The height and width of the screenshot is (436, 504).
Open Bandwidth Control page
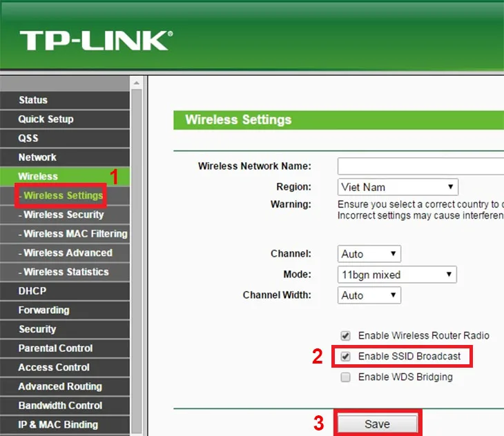(65, 406)
